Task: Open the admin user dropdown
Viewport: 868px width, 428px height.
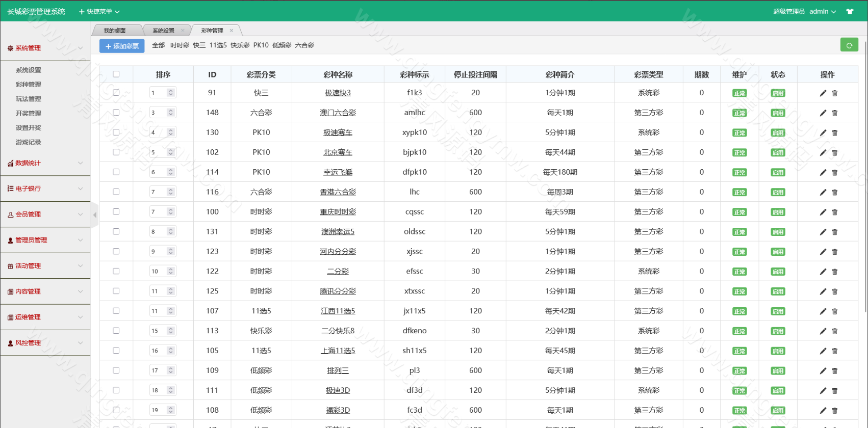Action: pos(822,12)
